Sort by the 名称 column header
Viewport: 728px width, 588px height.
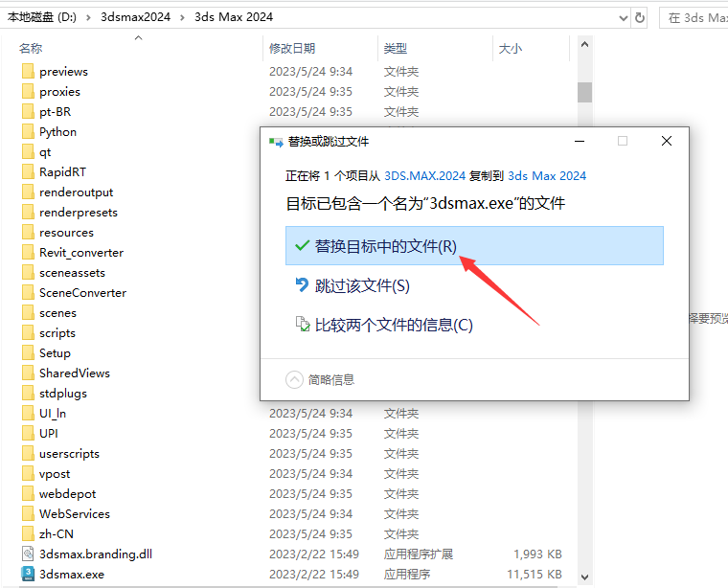[x=31, y=48]
